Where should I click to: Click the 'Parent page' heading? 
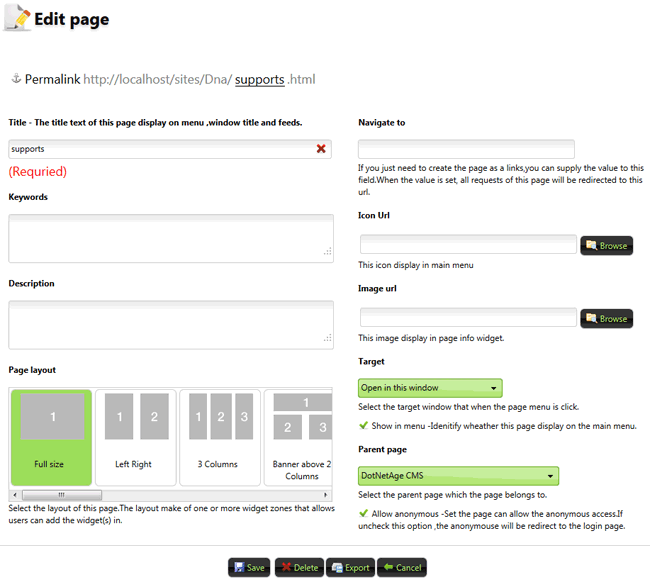tap(382, 450)
